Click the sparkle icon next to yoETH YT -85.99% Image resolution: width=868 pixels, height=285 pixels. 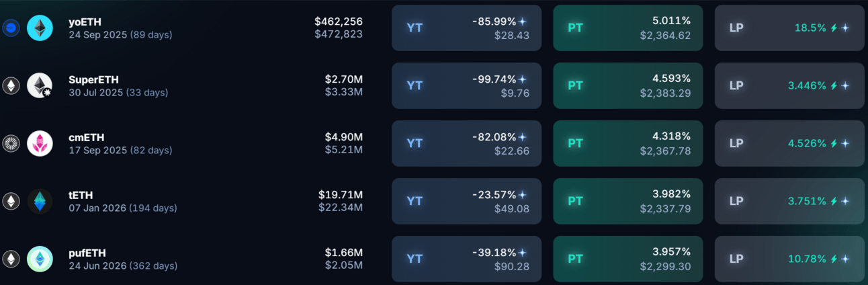[x=522, y=22]
